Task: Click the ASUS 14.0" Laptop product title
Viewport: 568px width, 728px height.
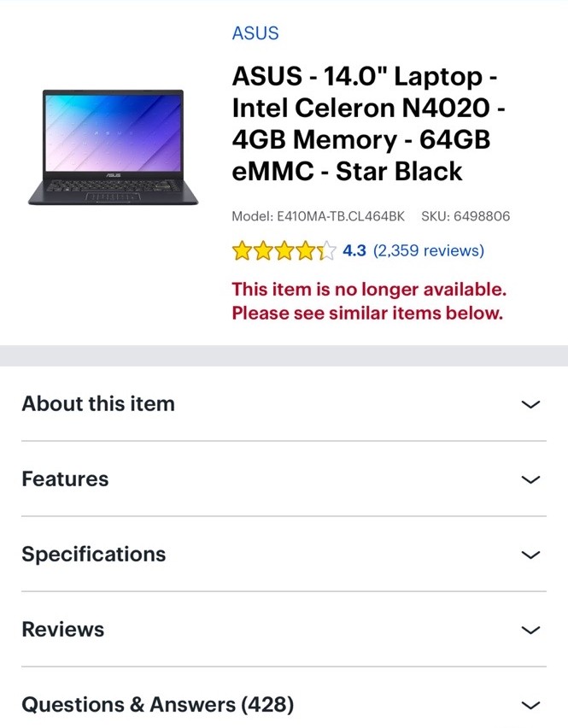Action: coord(365,124)
